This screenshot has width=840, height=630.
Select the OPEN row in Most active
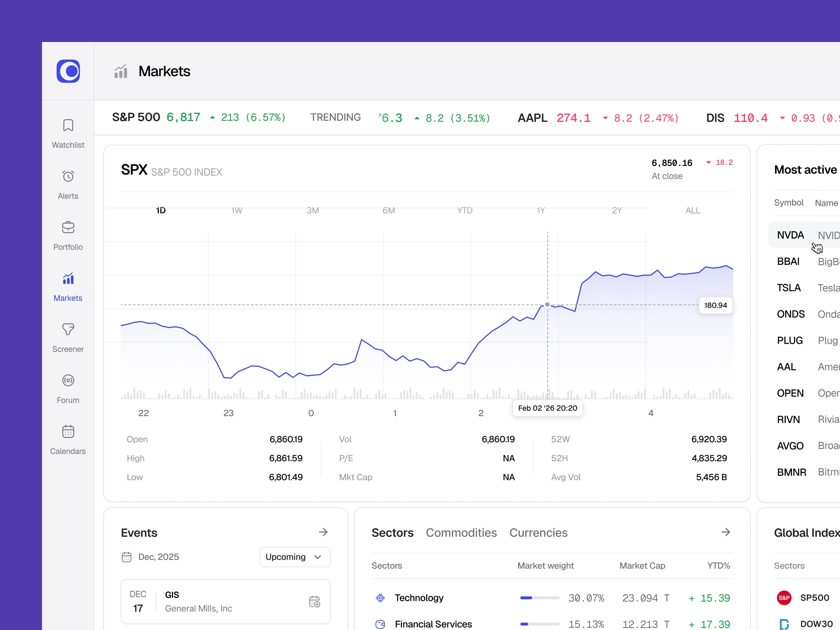[x=804, y=393]
